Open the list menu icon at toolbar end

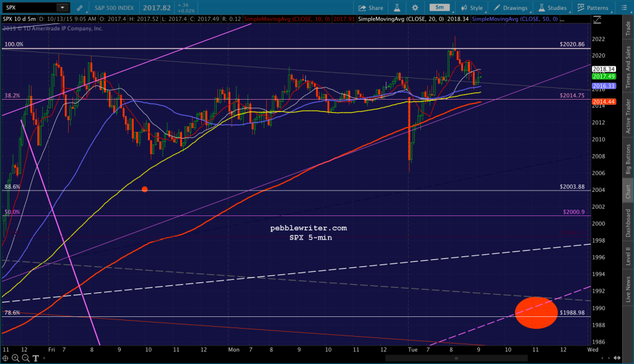(x=624, y=7)
